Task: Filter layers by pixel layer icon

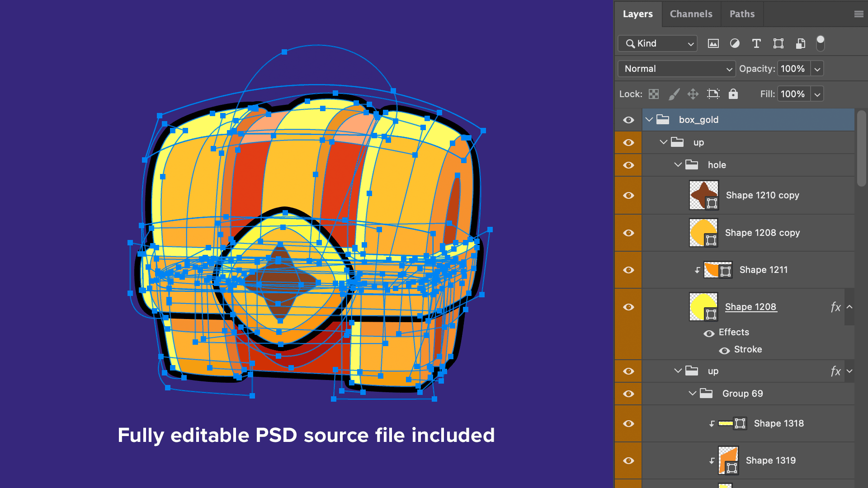Action: (x=713, y=43)
